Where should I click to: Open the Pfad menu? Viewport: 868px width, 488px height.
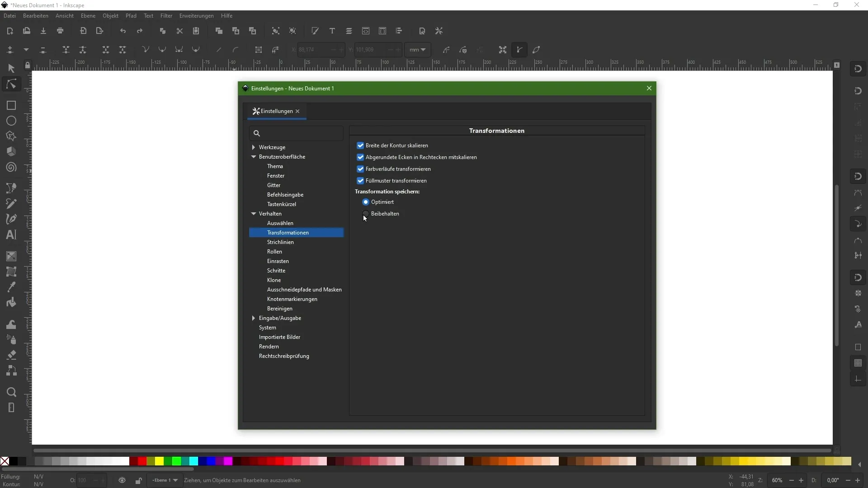coord(131,16)
